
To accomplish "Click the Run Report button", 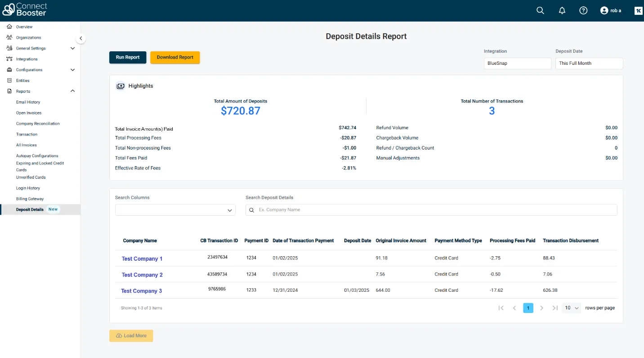I will click(x=128, y=58).
